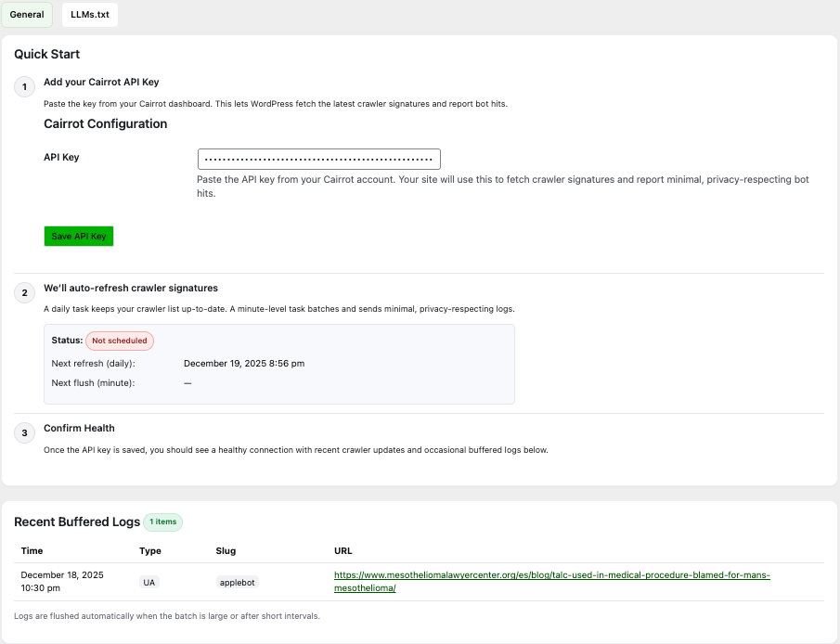
Task: Click the 1 items count badge
Action: point(162,522)
